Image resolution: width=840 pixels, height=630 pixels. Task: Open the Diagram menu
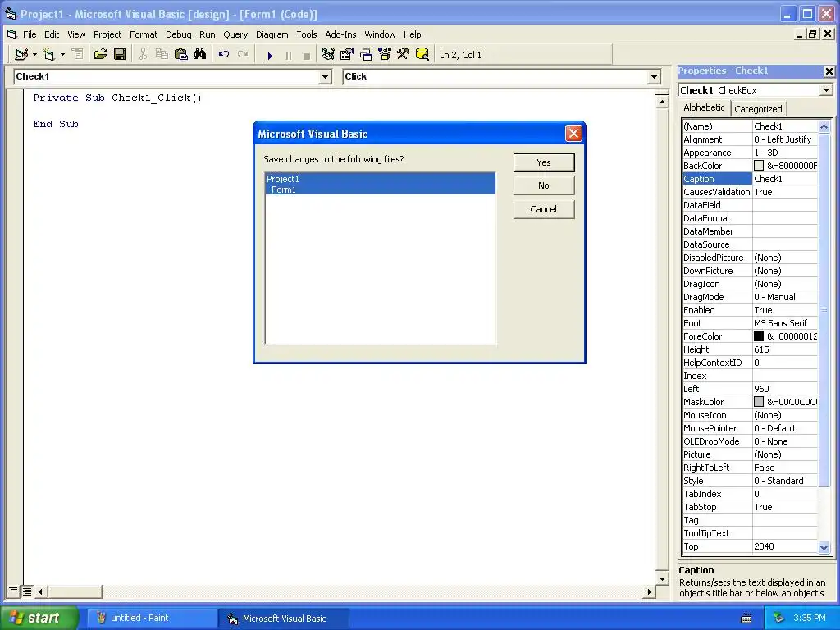(x=272, y=34)
